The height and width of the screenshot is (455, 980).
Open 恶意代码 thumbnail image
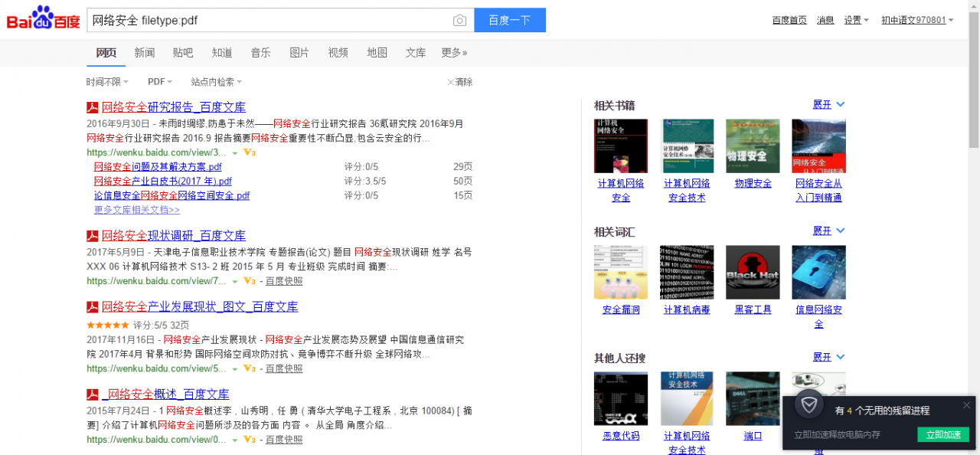pyautogui.click(x=621, y=398)
